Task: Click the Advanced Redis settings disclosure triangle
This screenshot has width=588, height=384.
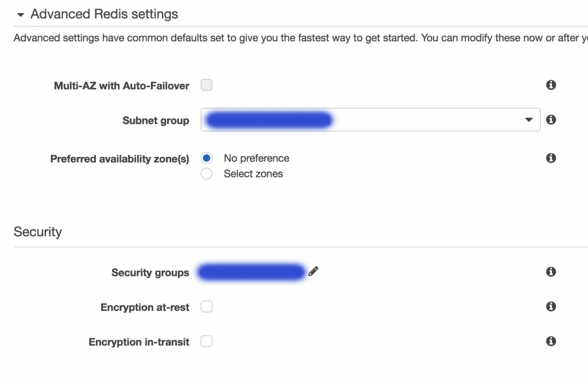Action: coord(21,14)
